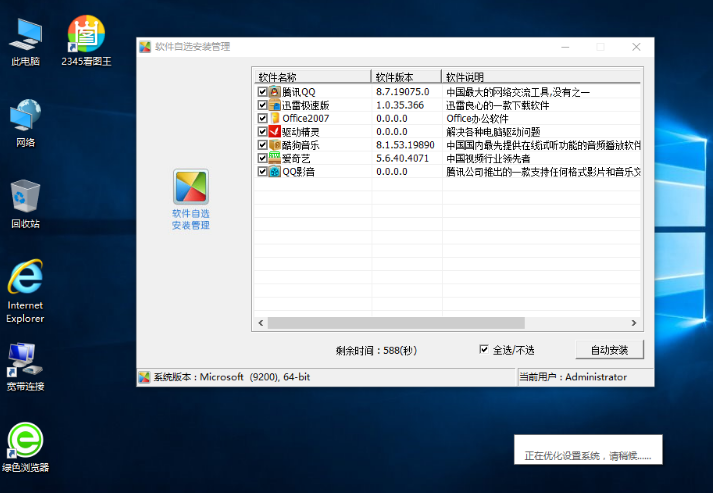
Task: Close the 软件自选安装管理 window
Action: click(x=636, y=47)
